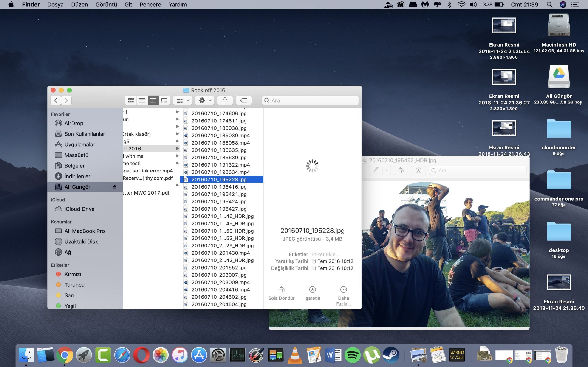Switch Finder to list view
Image resolution: width=588 pixels, height=367 pixels.
[x=142, y=100]
